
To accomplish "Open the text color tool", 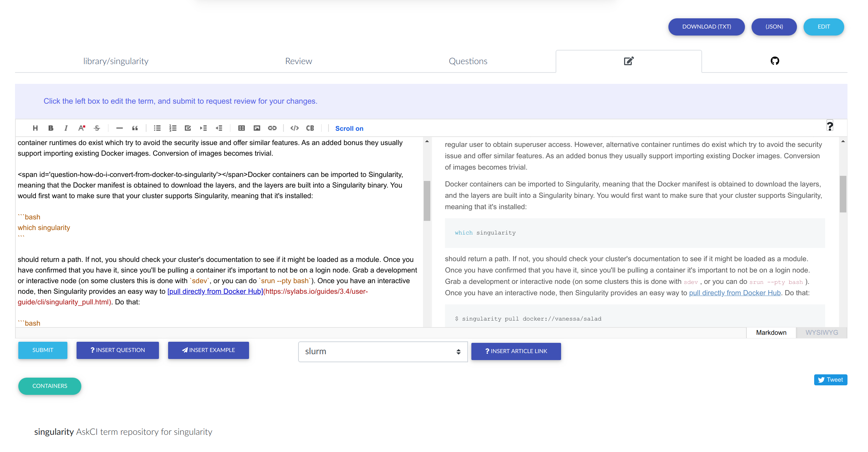I will [82, 128].
